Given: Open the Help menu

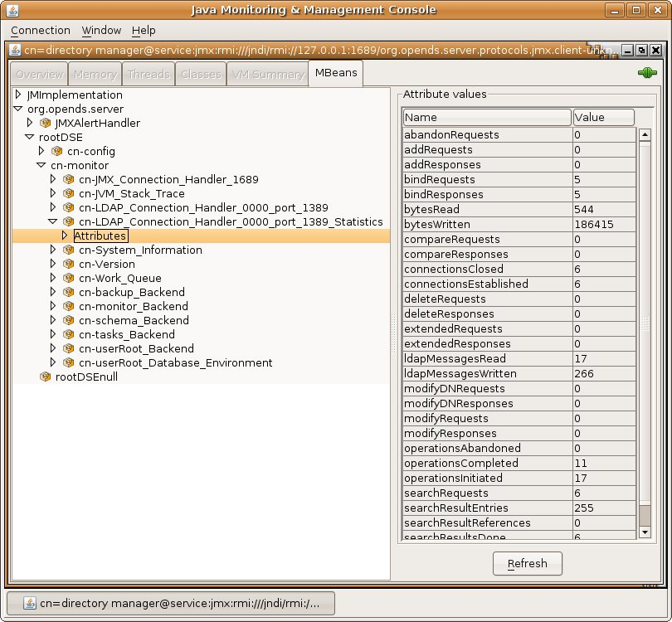Looking at the screenshot, I should [144, 31].
